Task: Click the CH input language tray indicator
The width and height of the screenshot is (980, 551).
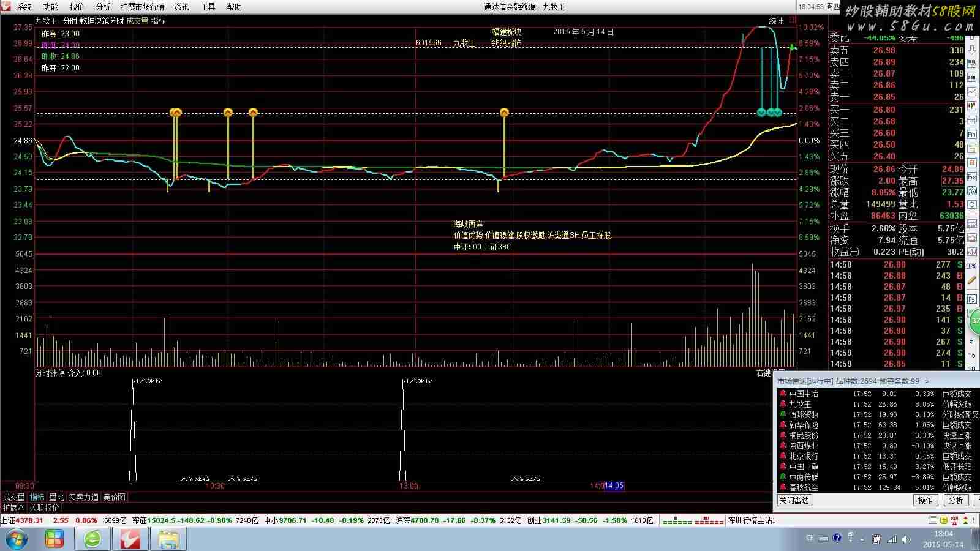Action: click(810, 538)
